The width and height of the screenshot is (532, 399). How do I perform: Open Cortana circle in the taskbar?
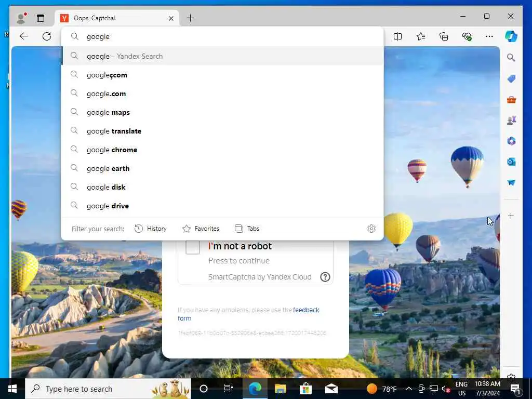tap(204, 389)
